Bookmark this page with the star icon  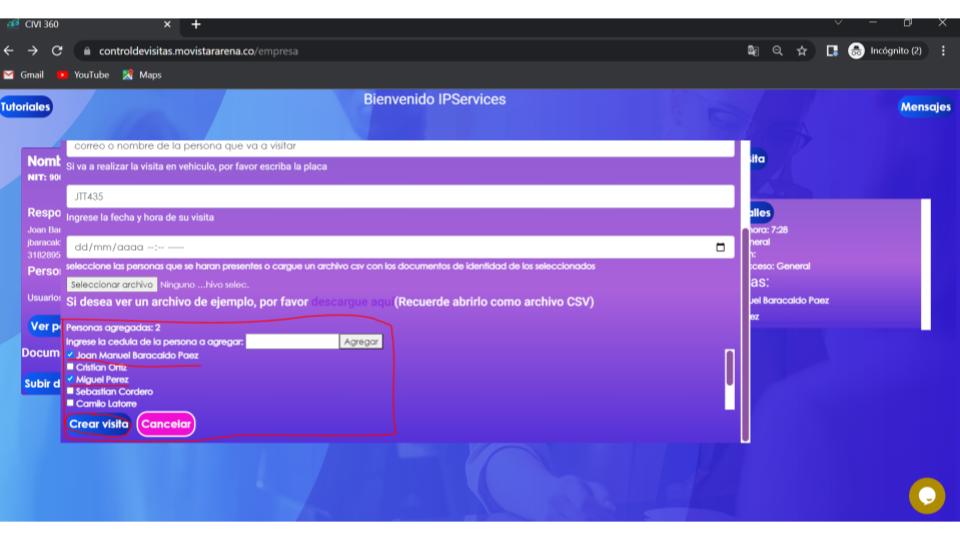(802, 51)
